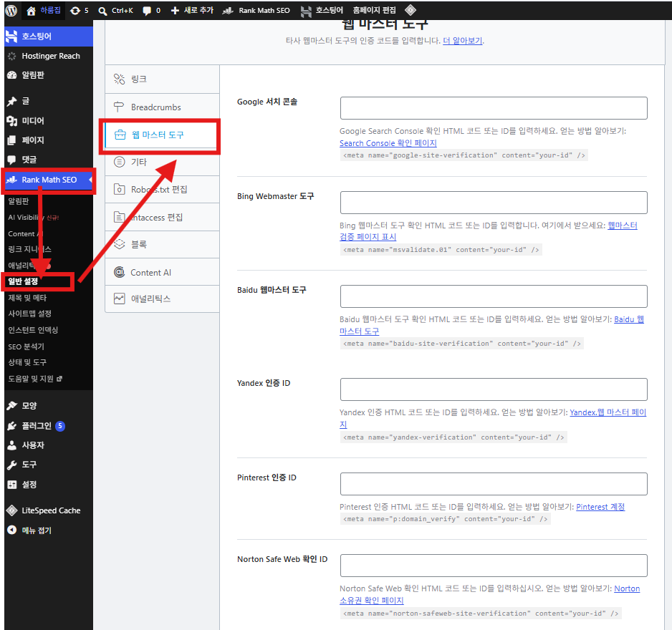The width and height of the screenshot is (672, 630).
Task: Open Hostinger item in the admin bar
Action: pos(322,10)
